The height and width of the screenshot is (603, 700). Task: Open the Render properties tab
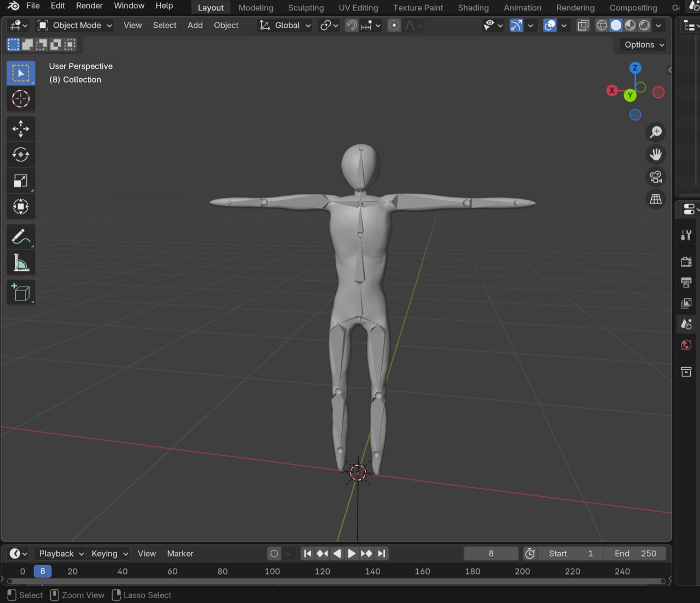[x=686, y=262]
